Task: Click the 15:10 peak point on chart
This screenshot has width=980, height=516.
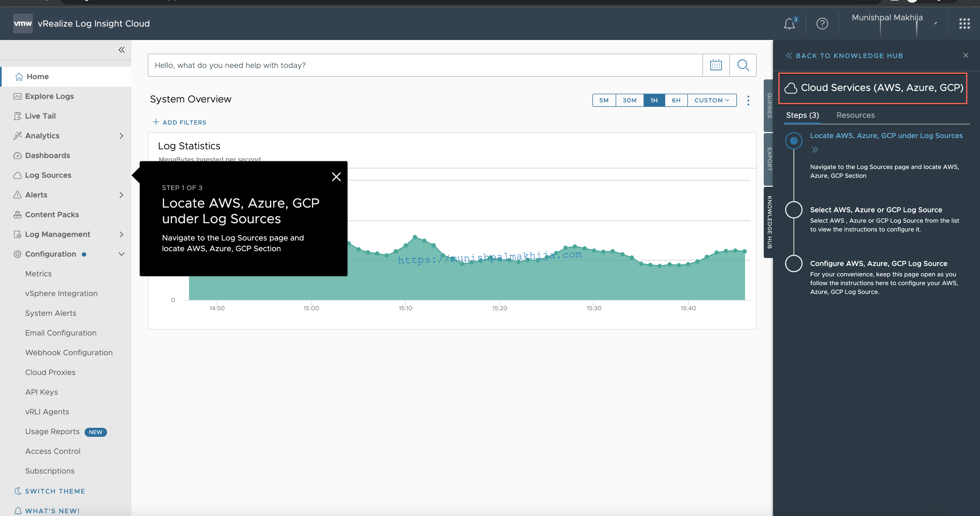Action: (415, 237)
